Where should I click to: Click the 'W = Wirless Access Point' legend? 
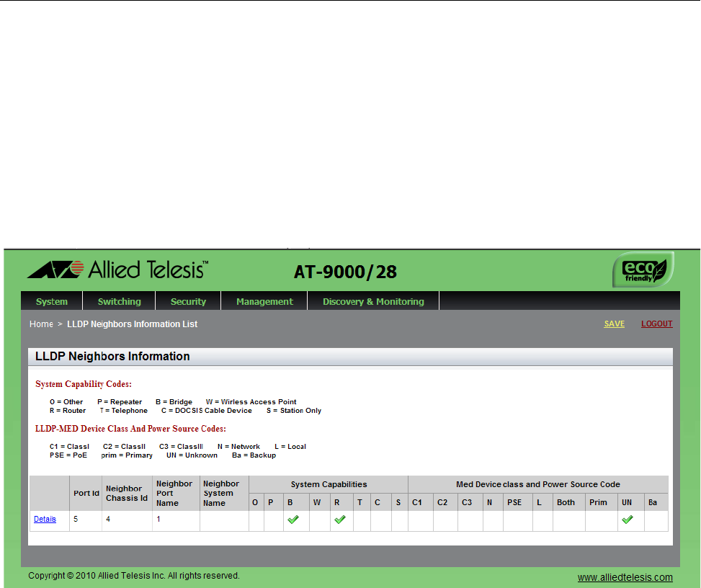[x=251, y=402]
